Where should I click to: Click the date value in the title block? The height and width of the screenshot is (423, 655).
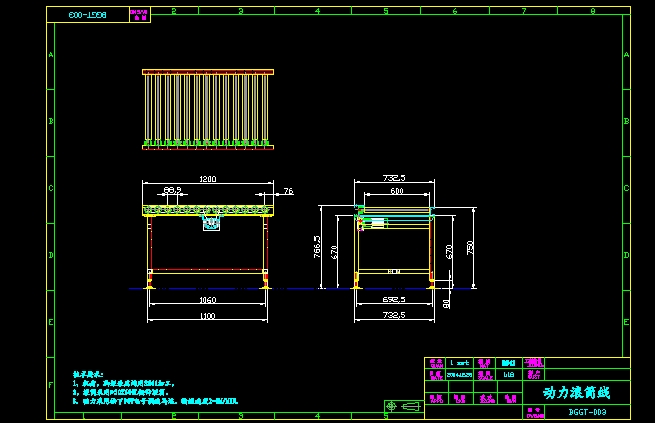(x=459, y=375)
